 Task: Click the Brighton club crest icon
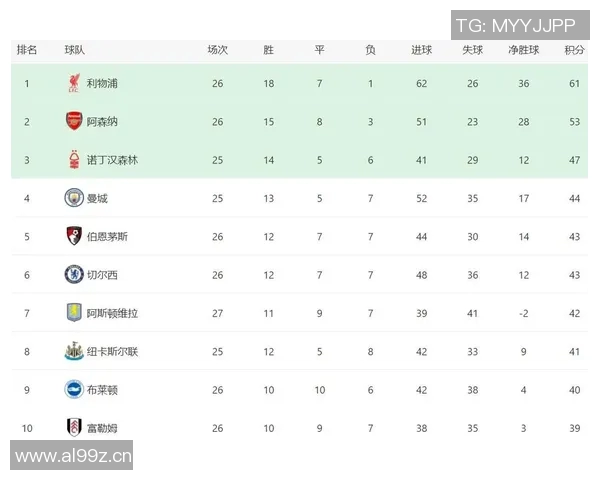pyautogui.click(x=73, y=390)
